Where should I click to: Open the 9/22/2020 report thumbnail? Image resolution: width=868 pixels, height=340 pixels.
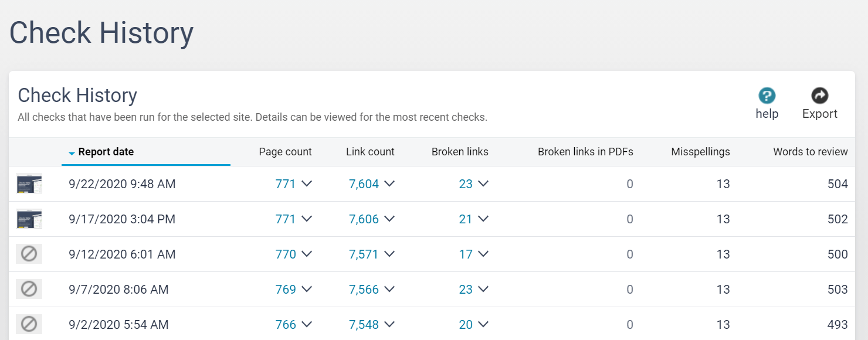29,184
